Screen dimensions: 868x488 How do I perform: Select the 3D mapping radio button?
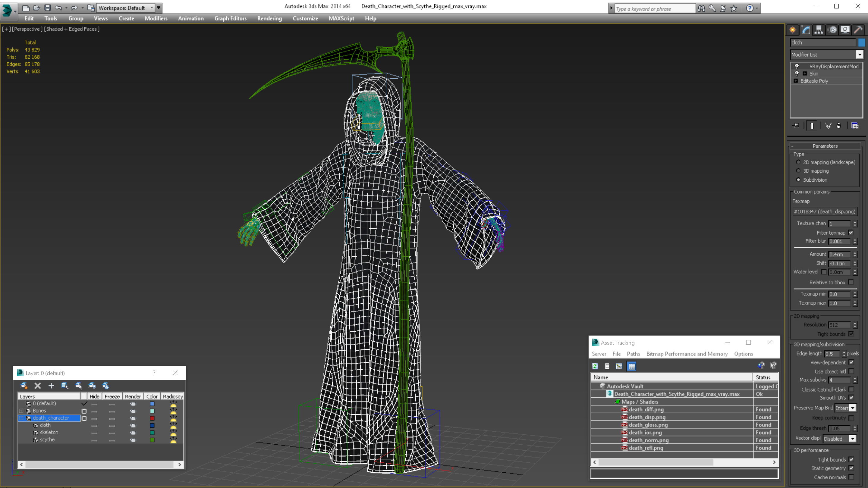(x=798, y=171)
